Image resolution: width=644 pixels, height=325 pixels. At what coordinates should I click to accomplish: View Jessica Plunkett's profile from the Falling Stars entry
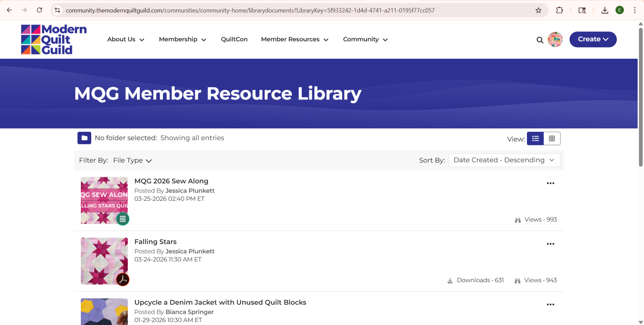click(190, 251)
